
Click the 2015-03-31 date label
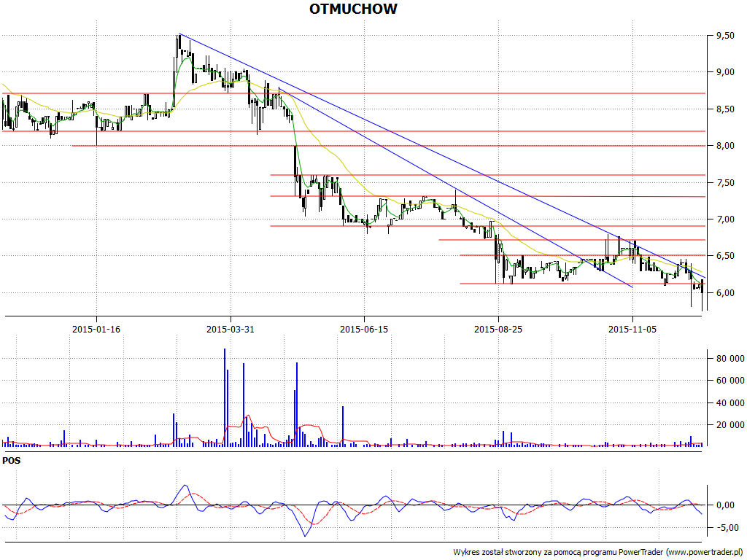click(231, 329)
